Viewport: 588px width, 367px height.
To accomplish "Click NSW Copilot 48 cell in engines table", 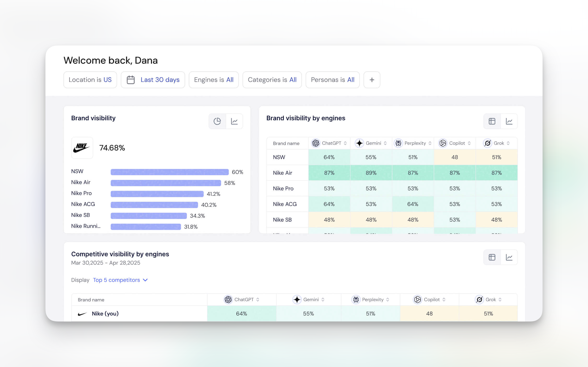I will click(455, 157).
